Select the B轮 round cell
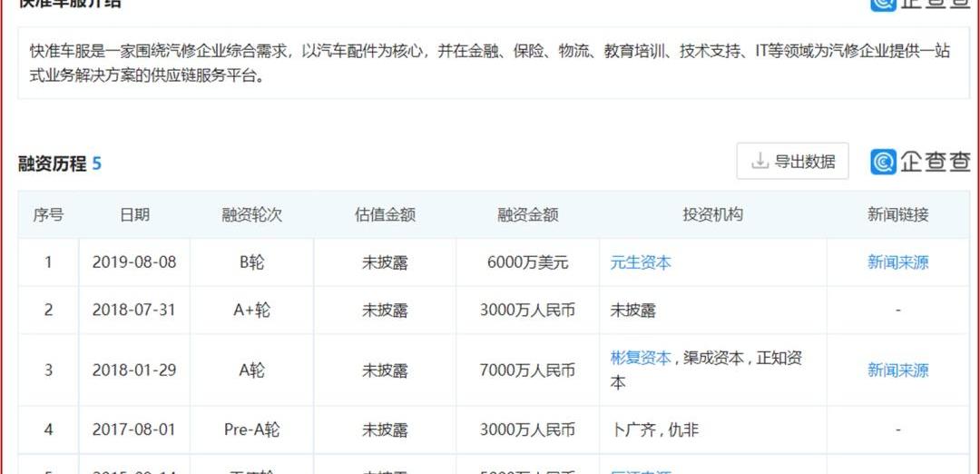The width and height of the screenshot is (980, 474). tap(252, 262)
